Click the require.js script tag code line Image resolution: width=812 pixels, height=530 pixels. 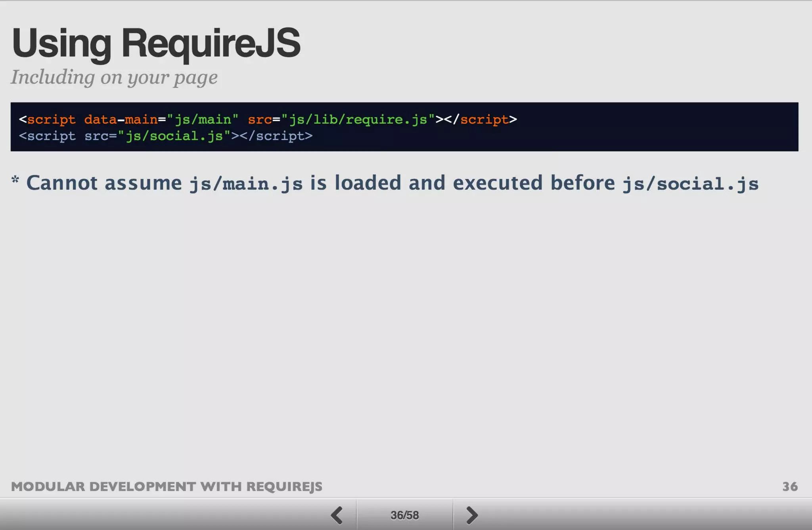coord(268,119)
